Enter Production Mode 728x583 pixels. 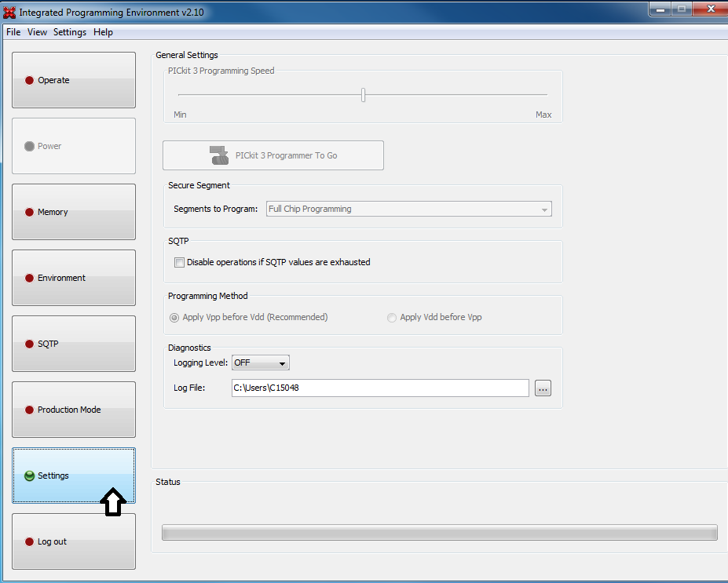coord(73,410)
